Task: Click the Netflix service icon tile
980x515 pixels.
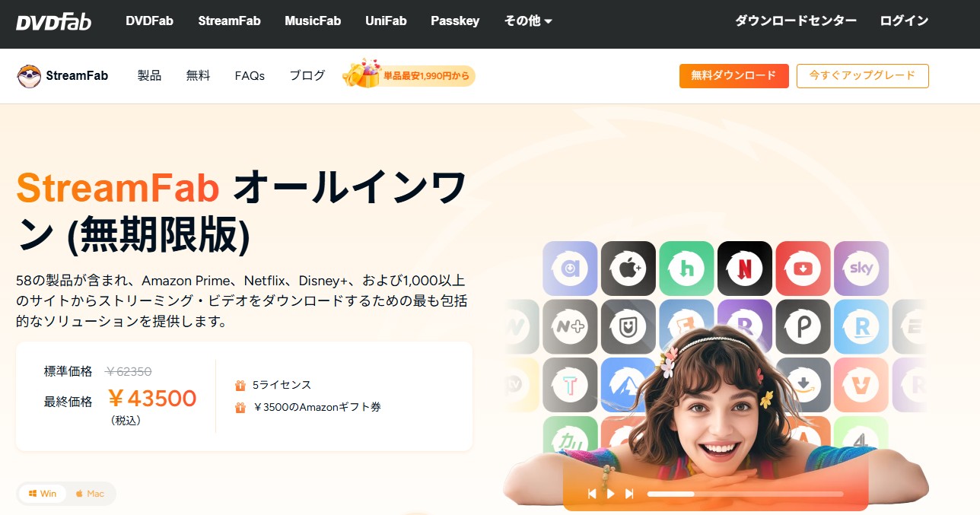Action: (744, 269)
